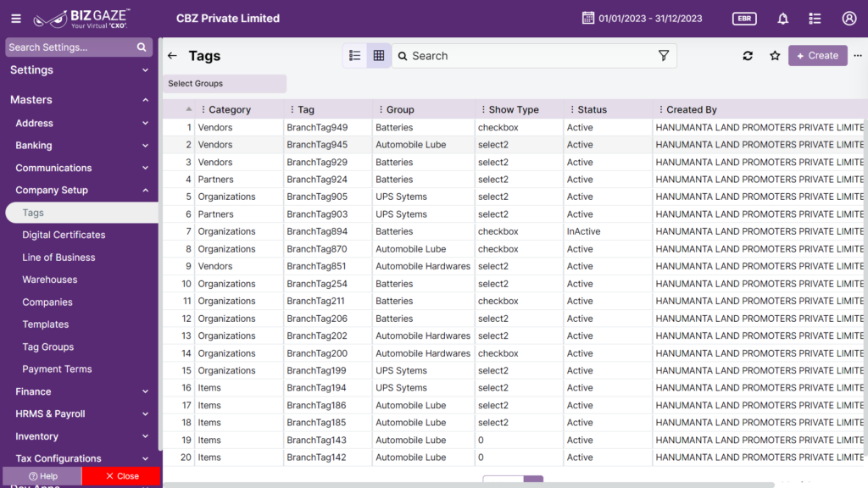The width and height of the screenshot is (868, 488).
Task: Open Payment Terms page
Action: coord(57,369)
